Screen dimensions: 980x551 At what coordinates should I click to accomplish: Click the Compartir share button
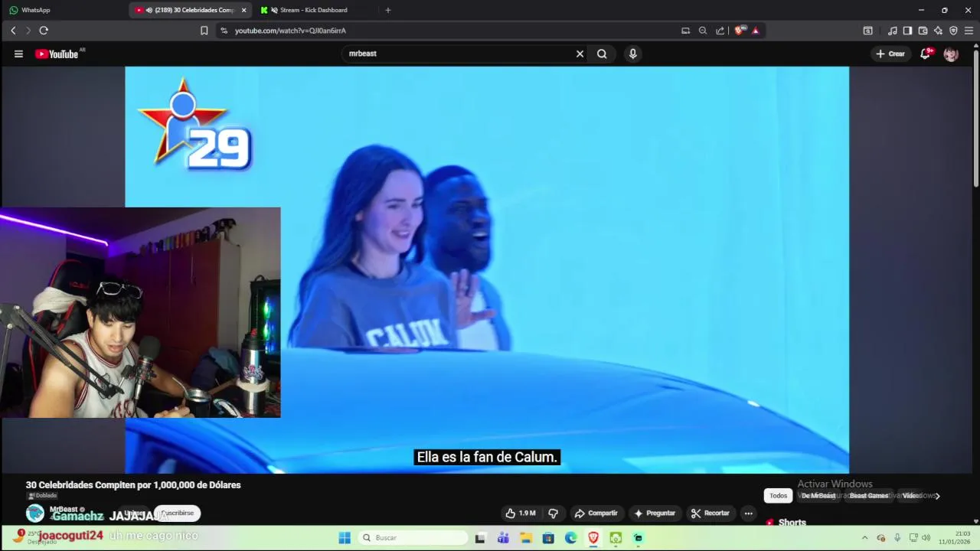coord(596,514)
